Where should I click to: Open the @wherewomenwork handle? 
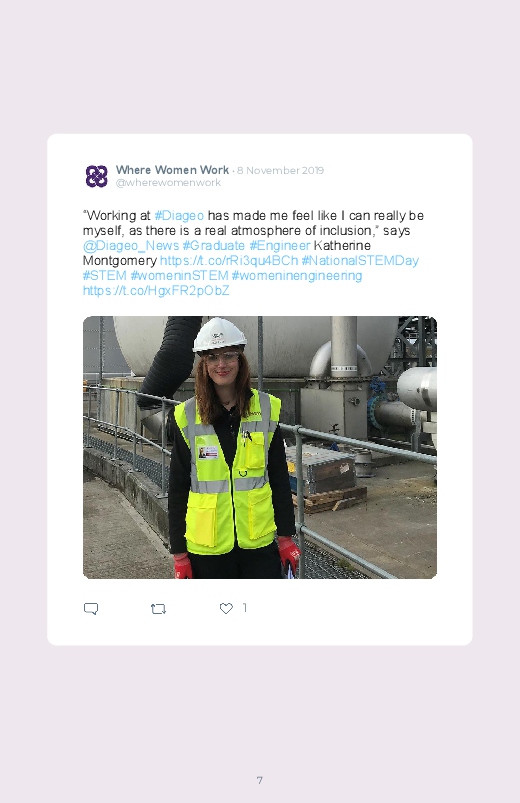(168, 183)
